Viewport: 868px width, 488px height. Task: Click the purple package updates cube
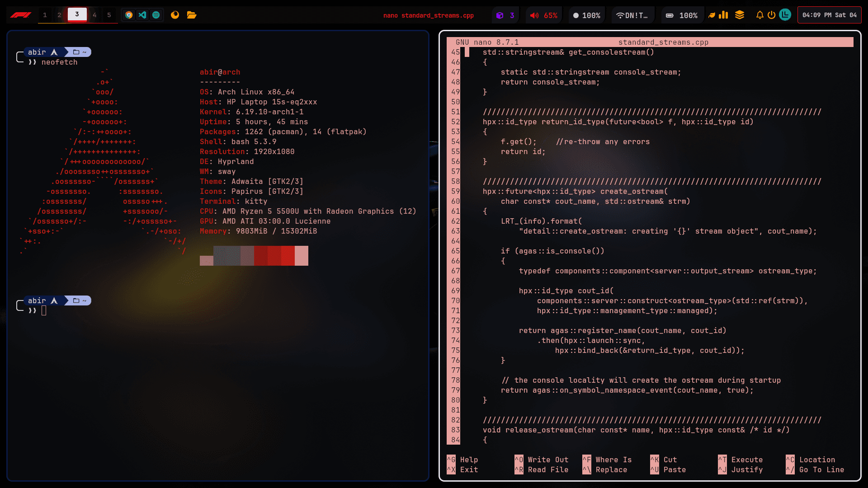500,15
